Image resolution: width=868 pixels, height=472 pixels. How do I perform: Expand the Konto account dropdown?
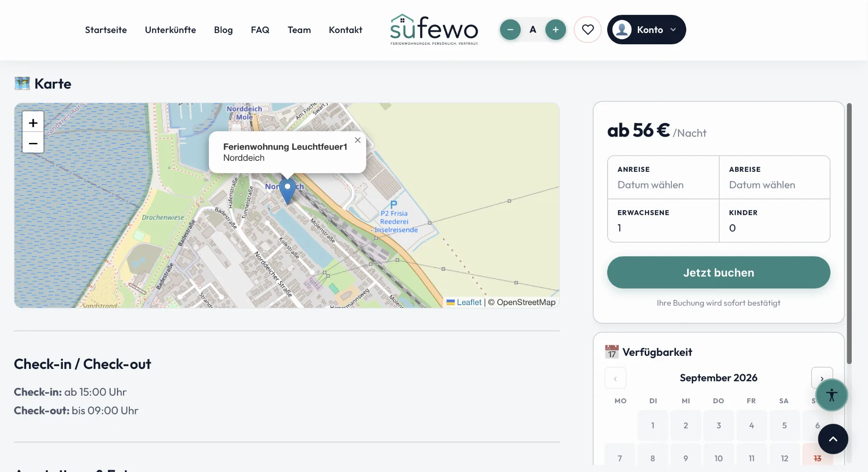click(646, 30)
